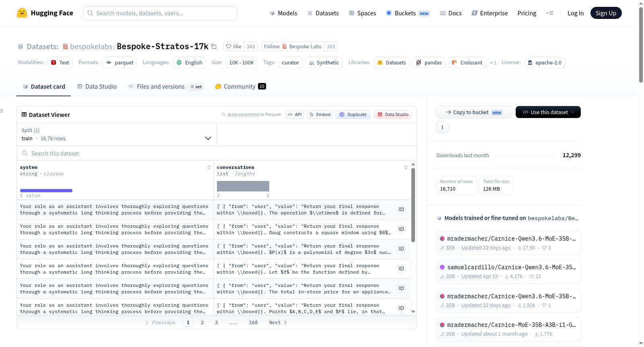644x347 pixels.
Task: Sort by the system column icon
Action: (x=209, y=167)
